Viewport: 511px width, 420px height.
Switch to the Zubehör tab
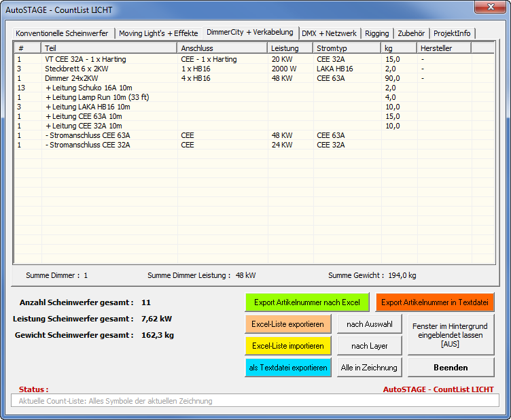411,33
